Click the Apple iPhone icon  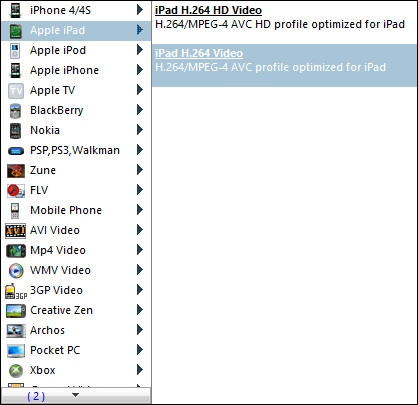15,70
